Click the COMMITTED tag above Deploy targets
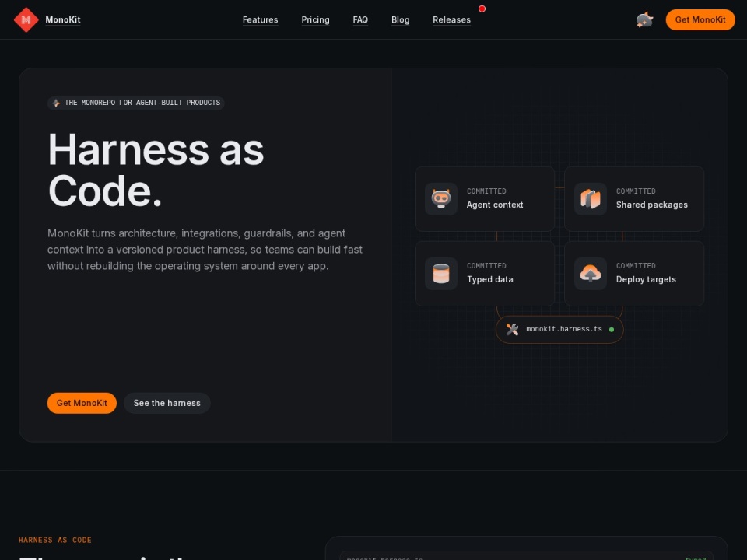Screen dimensions: 747x560 (636, 266)
